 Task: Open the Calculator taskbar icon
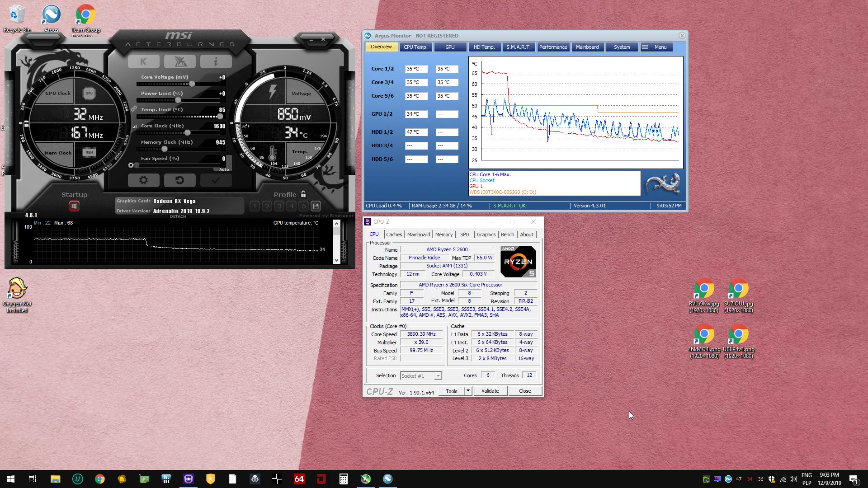click(x=344, y=479)
